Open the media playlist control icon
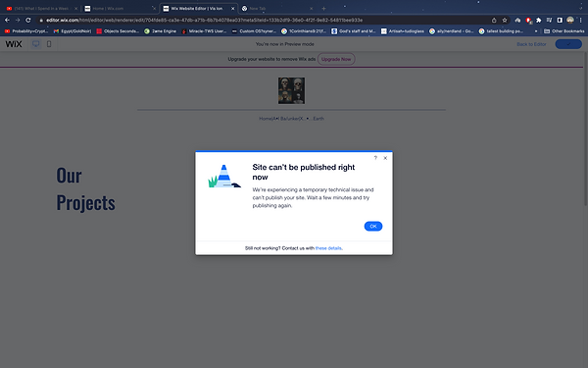Image resolution: width=588 pixels, height=368 pixels. tap(549, 21)
